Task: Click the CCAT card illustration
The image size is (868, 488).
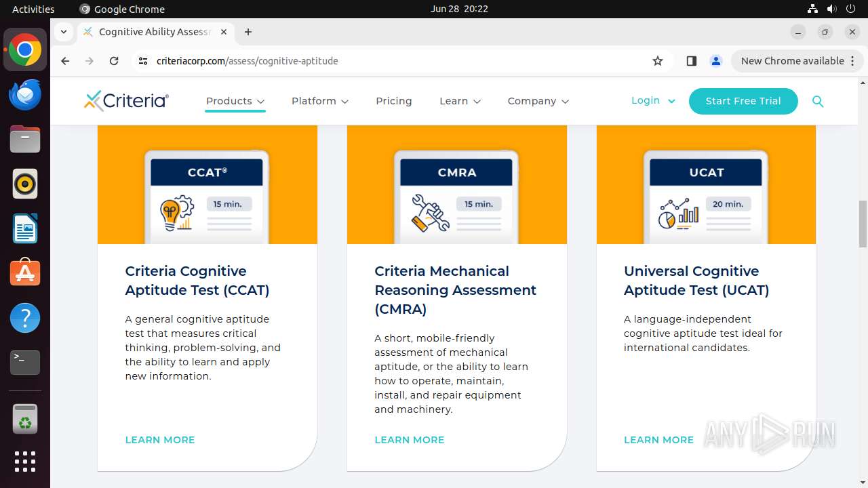Action: pyautogui.click(x=208, y=184)
